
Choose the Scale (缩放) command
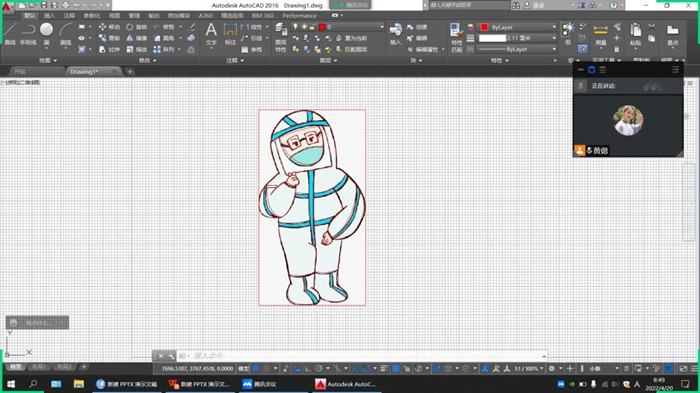tap(137, 50)
